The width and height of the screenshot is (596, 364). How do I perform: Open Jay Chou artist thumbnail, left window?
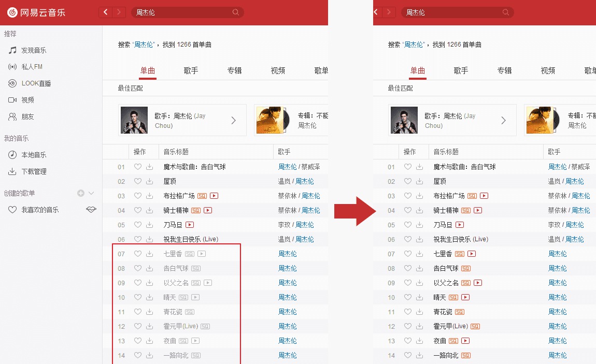pyautogui.click(x=134, y=120)
